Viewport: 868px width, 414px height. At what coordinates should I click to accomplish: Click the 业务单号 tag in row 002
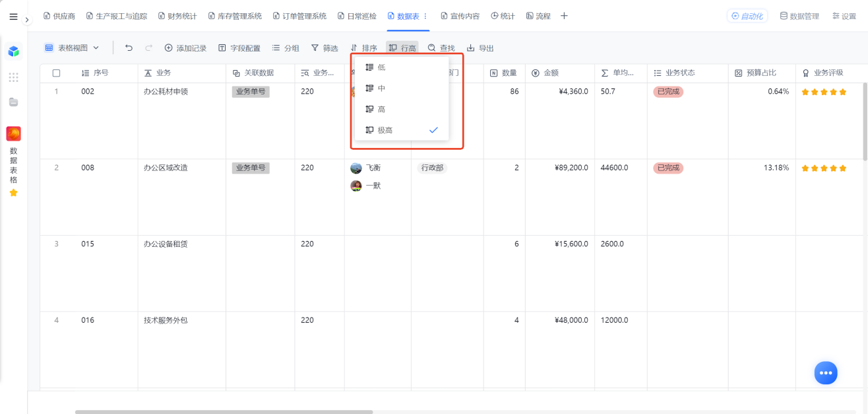click(x=251, y=92)
